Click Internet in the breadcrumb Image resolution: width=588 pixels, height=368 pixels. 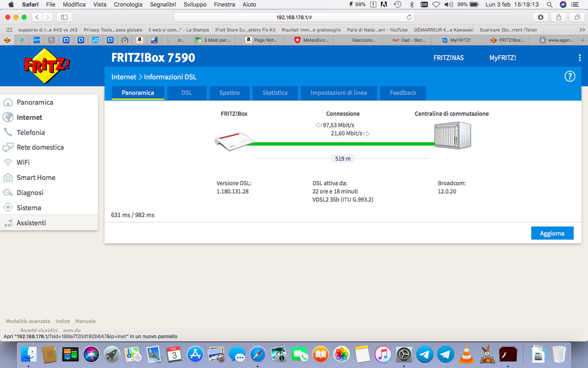[x=124, y=77]
